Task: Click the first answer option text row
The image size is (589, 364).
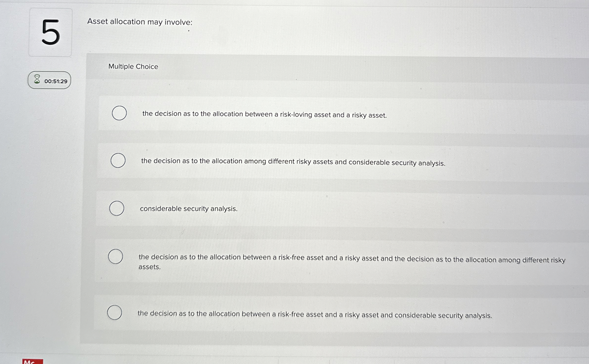Action: [264, 114]
